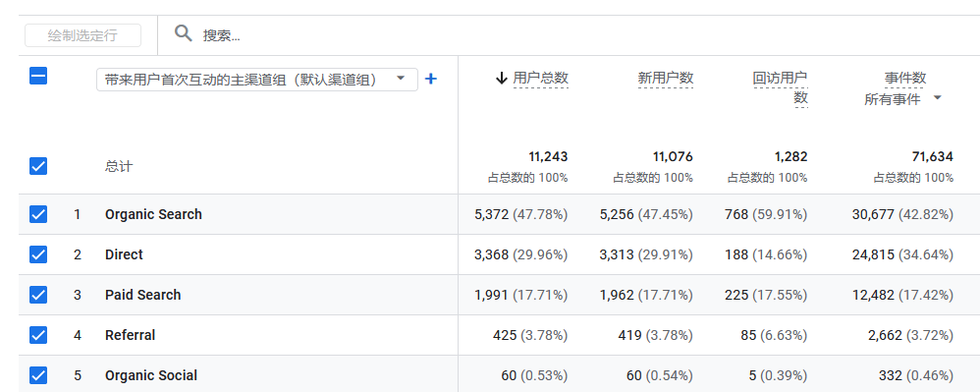The width and height of the screenshot is (980, 392).
Task: Uncheck the Organic Social row checkbox
Action: (x=38, y=375)
